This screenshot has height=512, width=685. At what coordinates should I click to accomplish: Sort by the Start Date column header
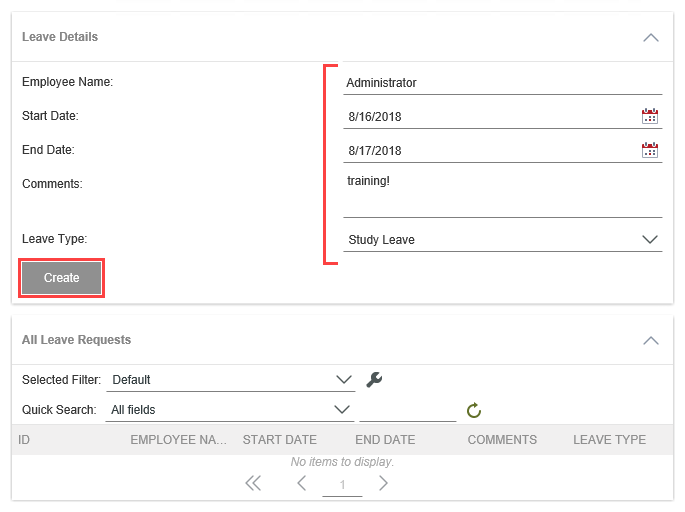pyautogui.click(x=280, y=439)
